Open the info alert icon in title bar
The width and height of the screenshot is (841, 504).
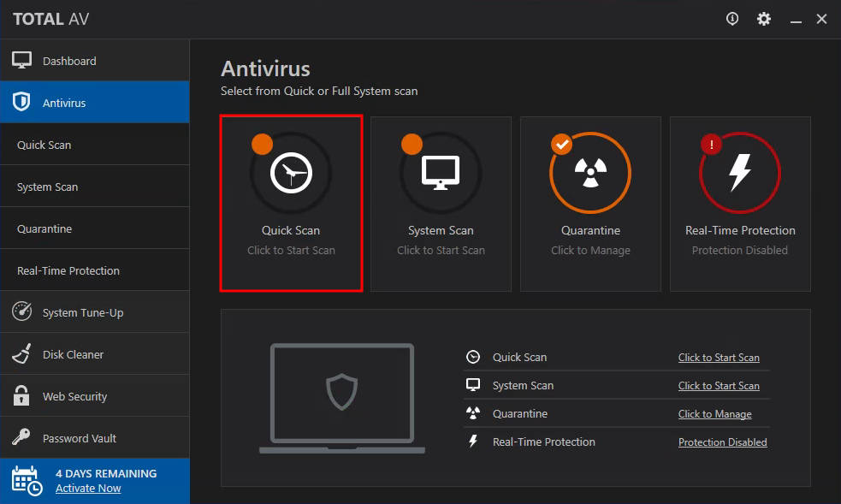[x=732, y=20]
